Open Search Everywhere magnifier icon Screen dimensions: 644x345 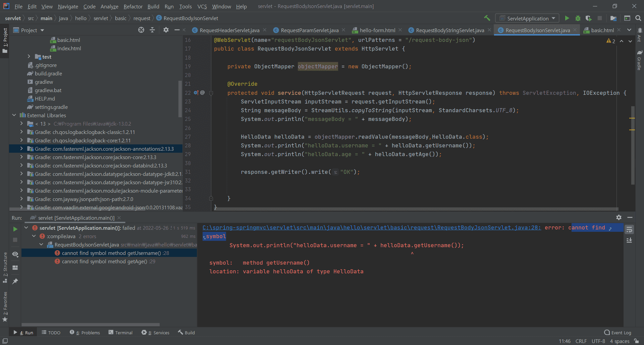click(638, 18)
